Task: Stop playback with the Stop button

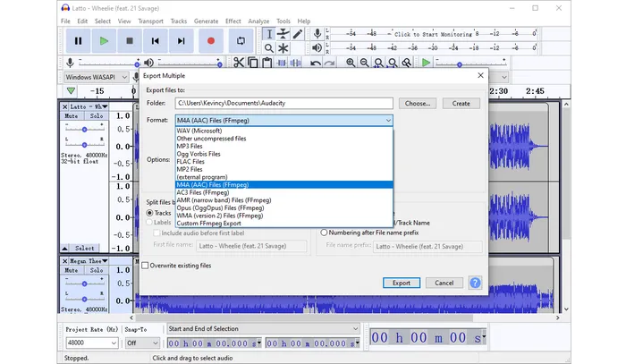Action: [x=130, y=41]
